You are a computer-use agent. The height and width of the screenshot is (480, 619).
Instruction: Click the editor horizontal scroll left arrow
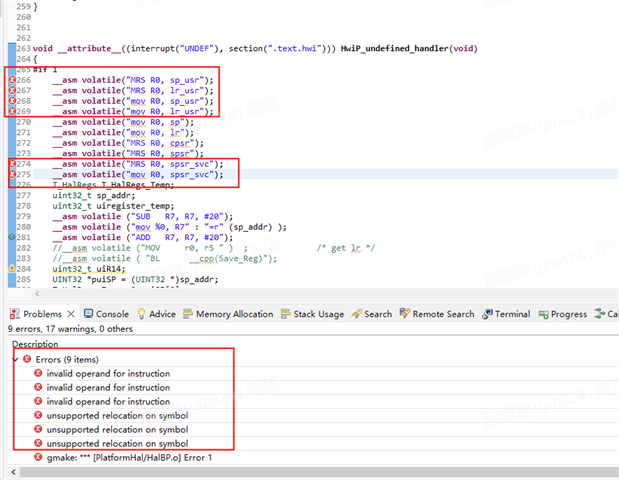[37, 293]
